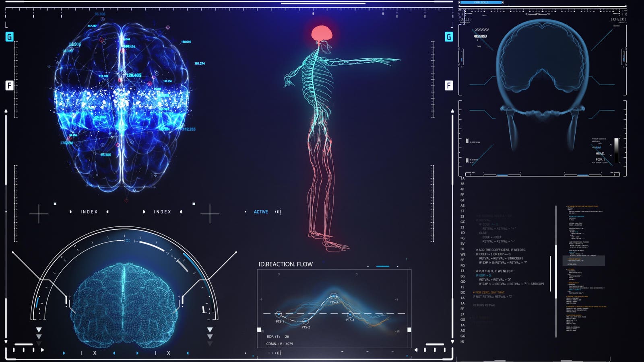The height and width of the screenshot is (362, 644).
Task: Select the PTS-1 node on the reaction curve
Action: click(279, 314)
